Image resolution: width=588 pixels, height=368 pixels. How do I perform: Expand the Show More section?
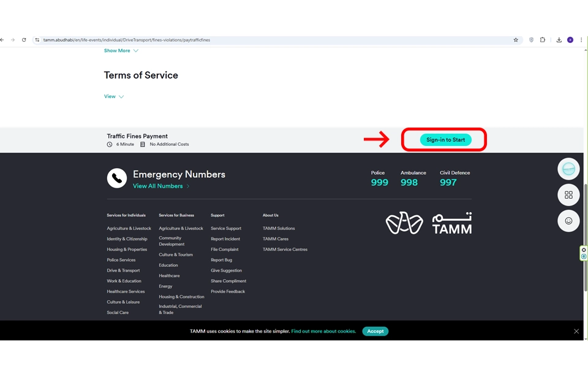121,51
